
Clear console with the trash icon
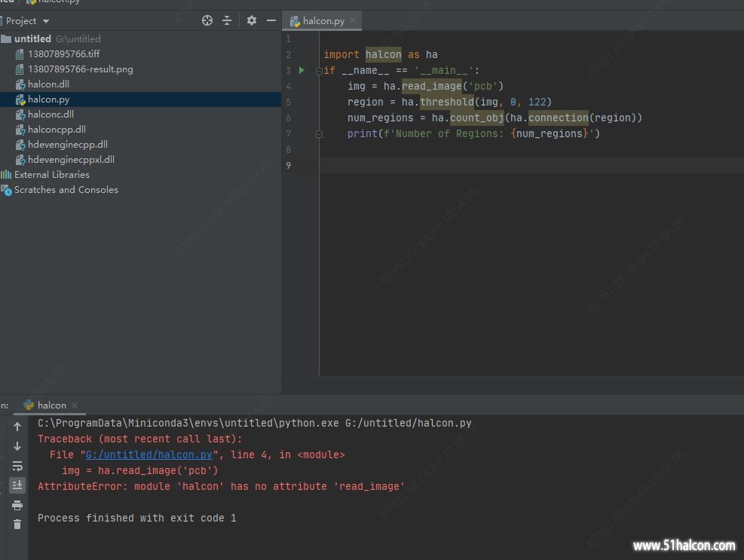[17, 525]
